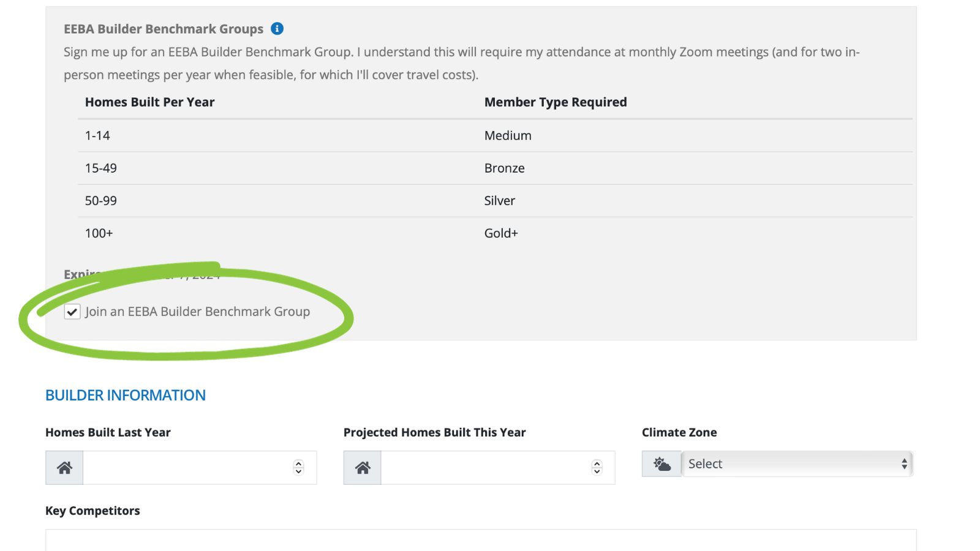Screen dimensions: 980x551
Task: Increase Homes Built Last Year with up arrow
Action: pyautogui.click(x=299, y=463)
